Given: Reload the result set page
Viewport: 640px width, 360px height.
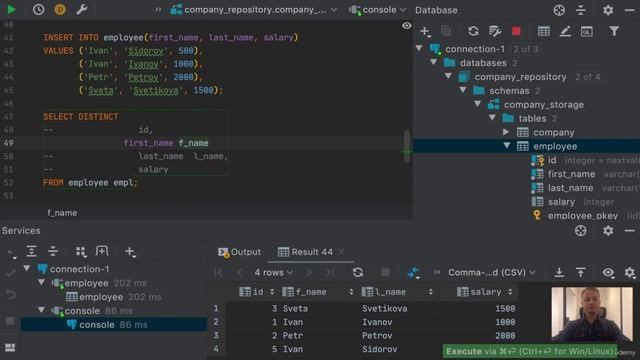Looking at the screenshot, I should 358,272.
